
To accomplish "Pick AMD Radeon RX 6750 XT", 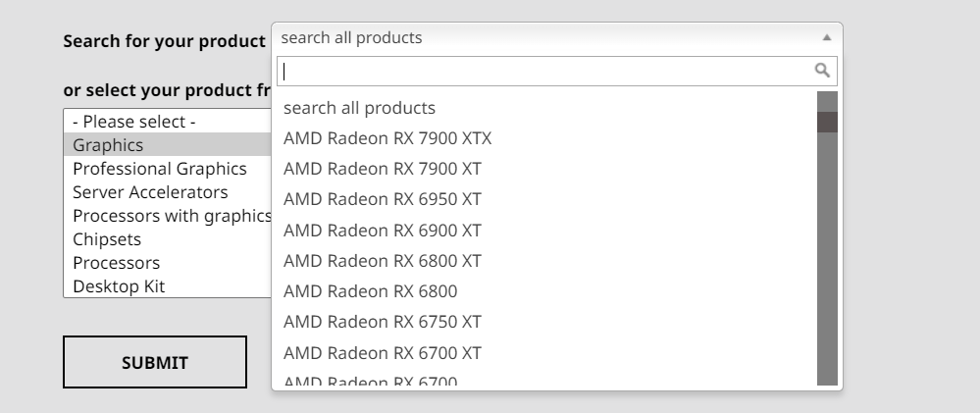I will [383, 322].
